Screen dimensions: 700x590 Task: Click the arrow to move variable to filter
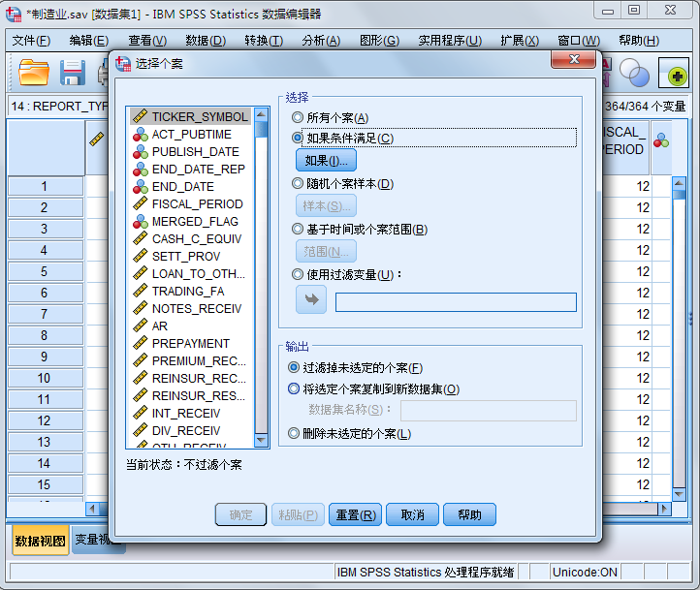(x=311, y=299)
